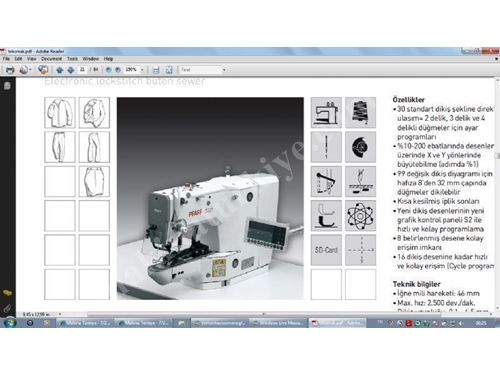Click the taskbar clock
500x375 pixels.
(480, 323)
